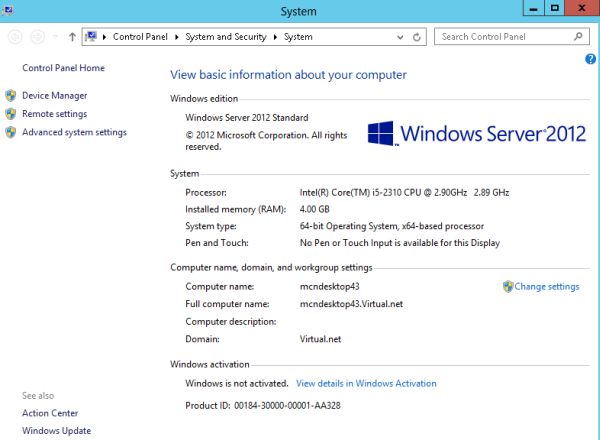Expand the arrow after Control Panel breadcrumb
The width and height of the screenshot is (600, 440).
coord(176,37)
